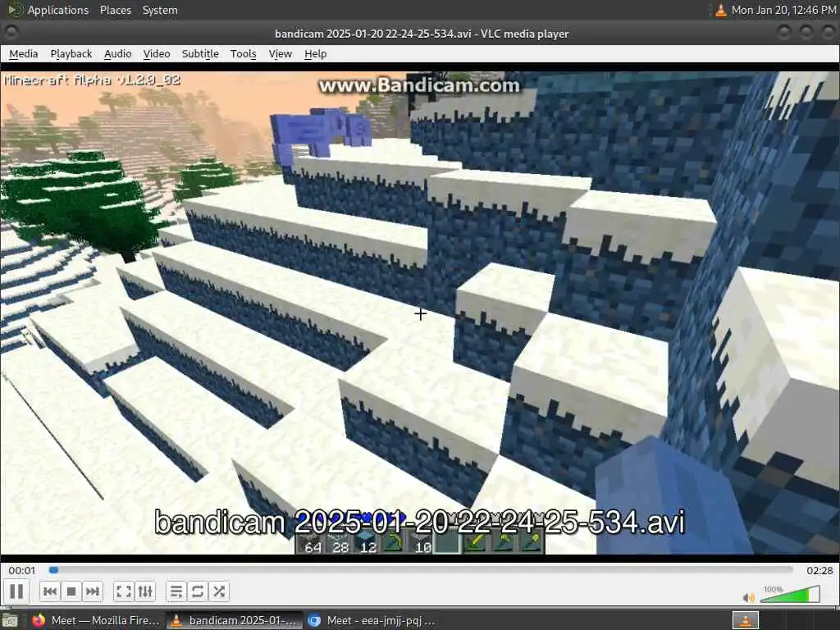Open the Playback menu

tap(71, 53)
